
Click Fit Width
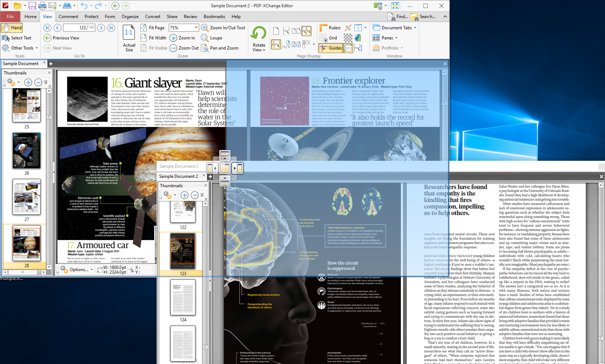click(x=153, y=38)
